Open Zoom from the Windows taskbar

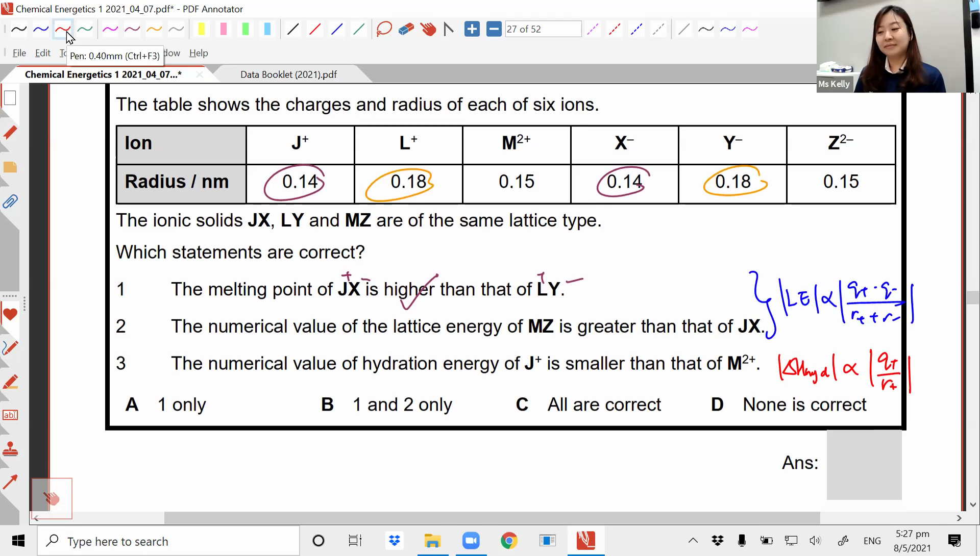coord(471,541)
